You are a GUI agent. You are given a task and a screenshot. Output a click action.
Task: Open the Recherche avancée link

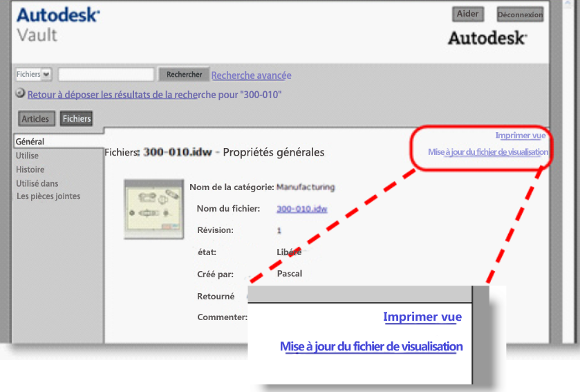point(251,75)
